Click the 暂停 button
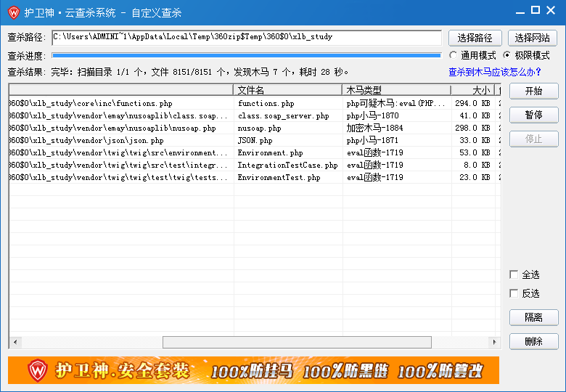The image size is (566, 392). click(534, 115)
